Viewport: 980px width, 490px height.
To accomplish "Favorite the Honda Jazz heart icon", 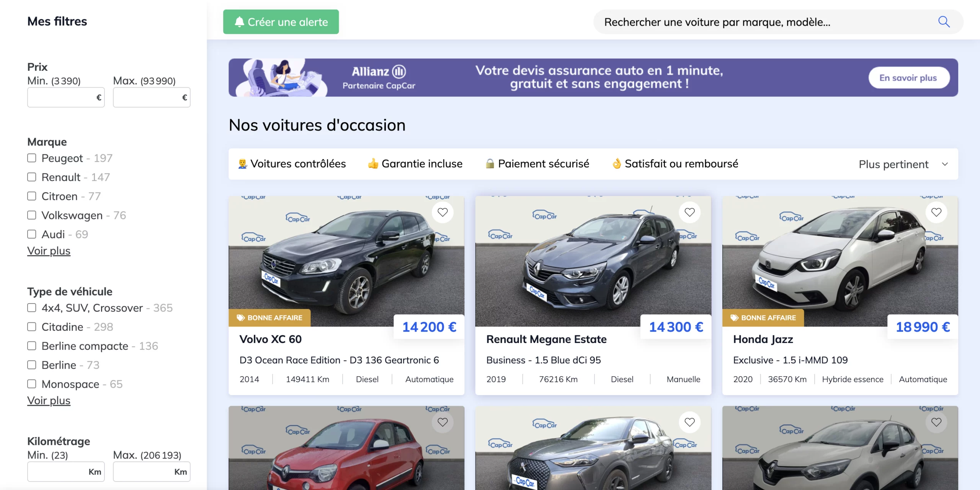I will [x=936, y=212].
